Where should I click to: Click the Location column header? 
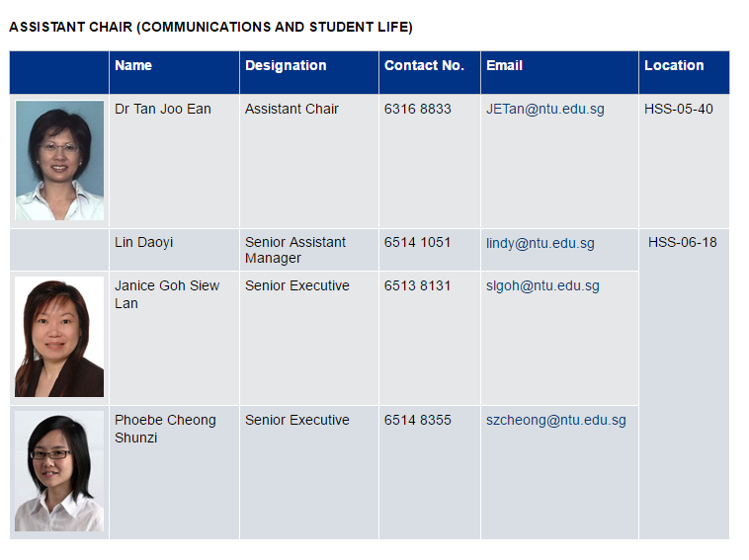click(674, 66)
